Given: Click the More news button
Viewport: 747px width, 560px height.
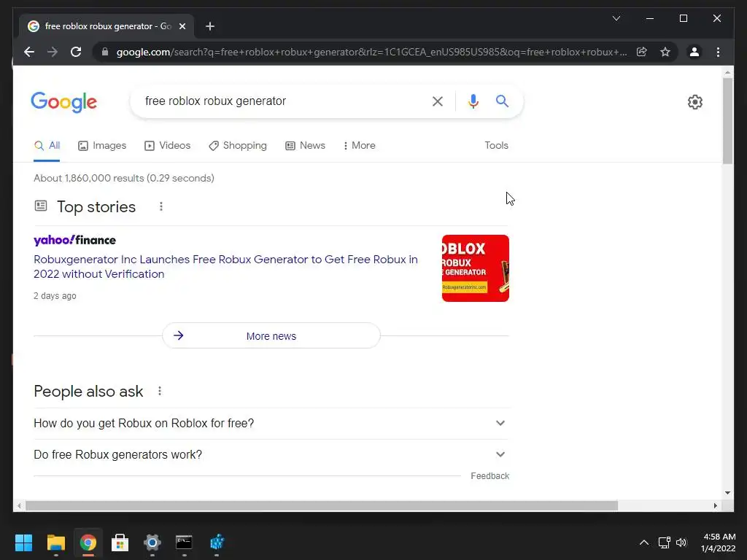Looking at the screenshot, I should (x=271, y=335).
